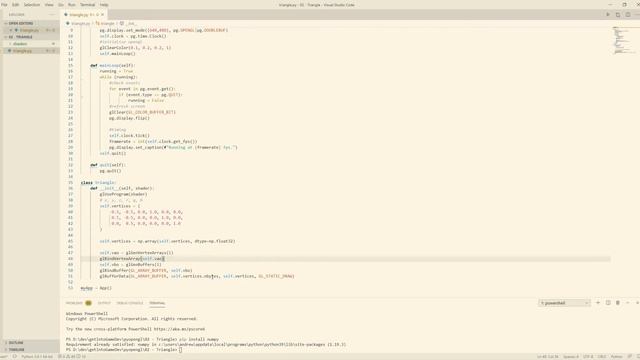
Task: Close the triangle.py editor tab
Action: pos(102,15)
